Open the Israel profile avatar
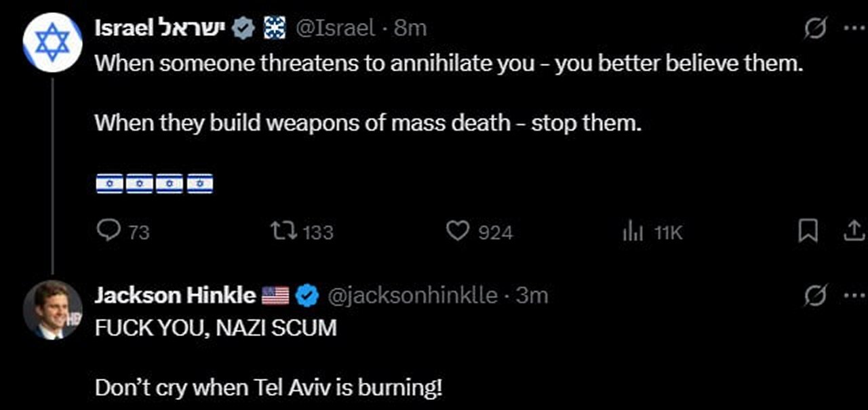Image resolution: width=868 pixels, height=410 pixels. pos(52,41)
